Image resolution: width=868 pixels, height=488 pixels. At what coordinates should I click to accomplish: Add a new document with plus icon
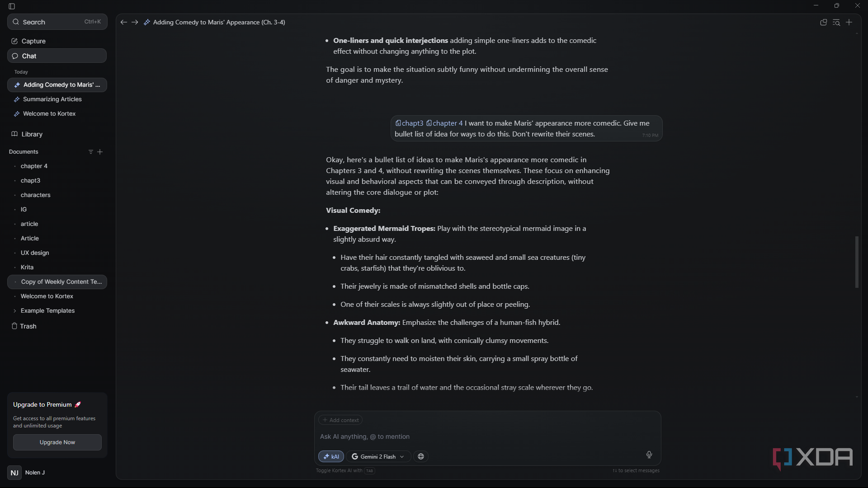click(x=100, y=152)
